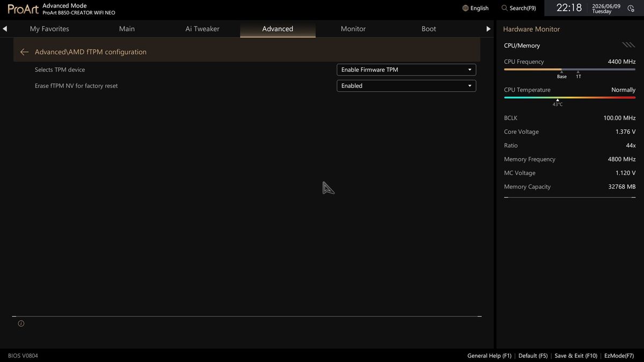Click the back arrow beside AMD fTPM configuration
The height and width of the screenshot is (362, 644).
coord(24,52)
